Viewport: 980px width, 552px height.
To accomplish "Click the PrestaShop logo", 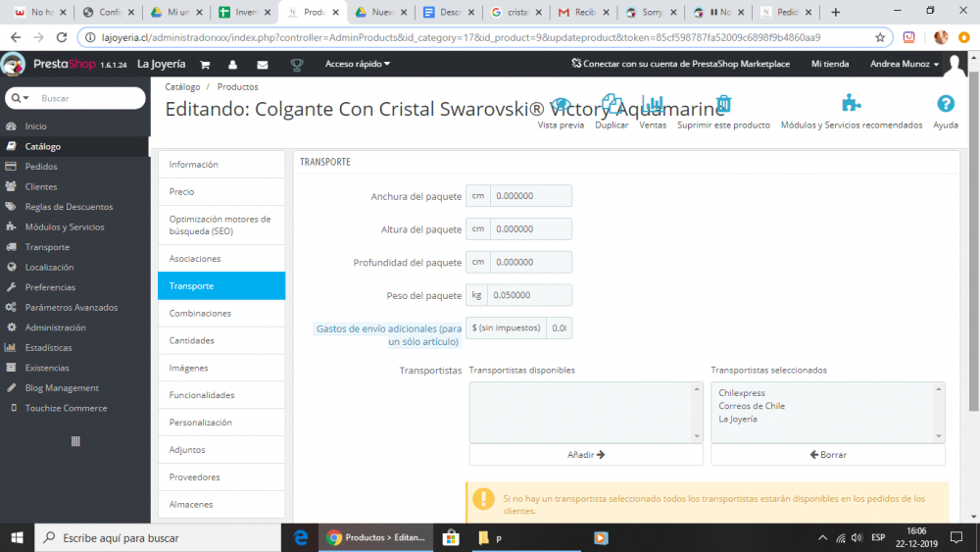I will tap(13, 64).
